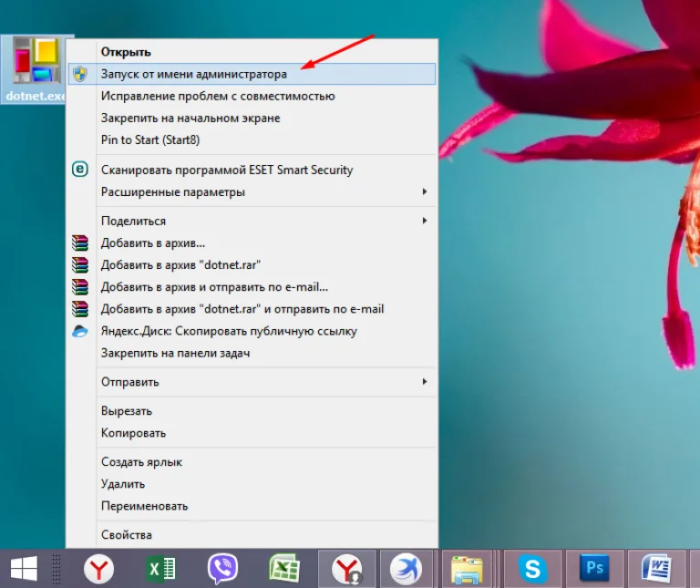The image size is (700, 588).
Task: Click WinRAR icon for archive and e-mail entry
Action: [x=80, y=286]
